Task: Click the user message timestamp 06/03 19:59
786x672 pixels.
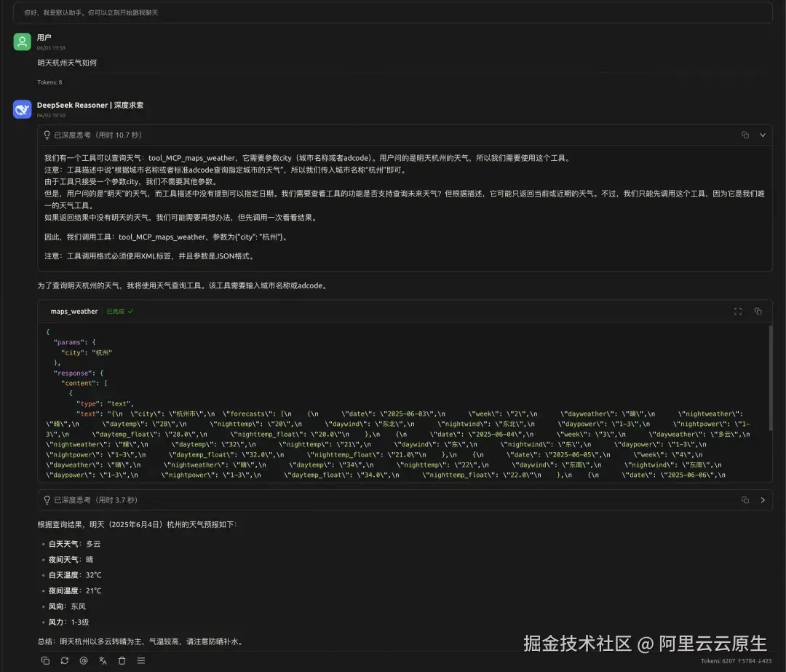Action: pos(51,47)
